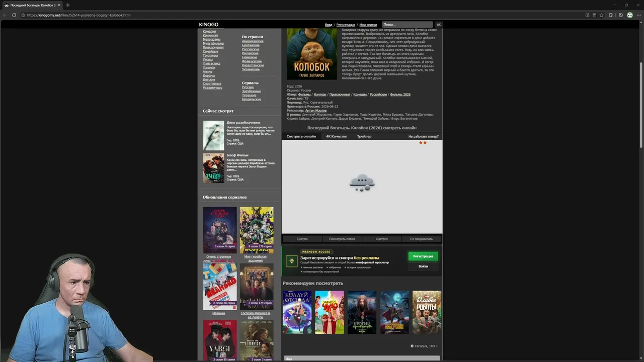Screen dimensions: 644x362
Task: Open the Бразильские series category
Action: [x=252, y=99]
